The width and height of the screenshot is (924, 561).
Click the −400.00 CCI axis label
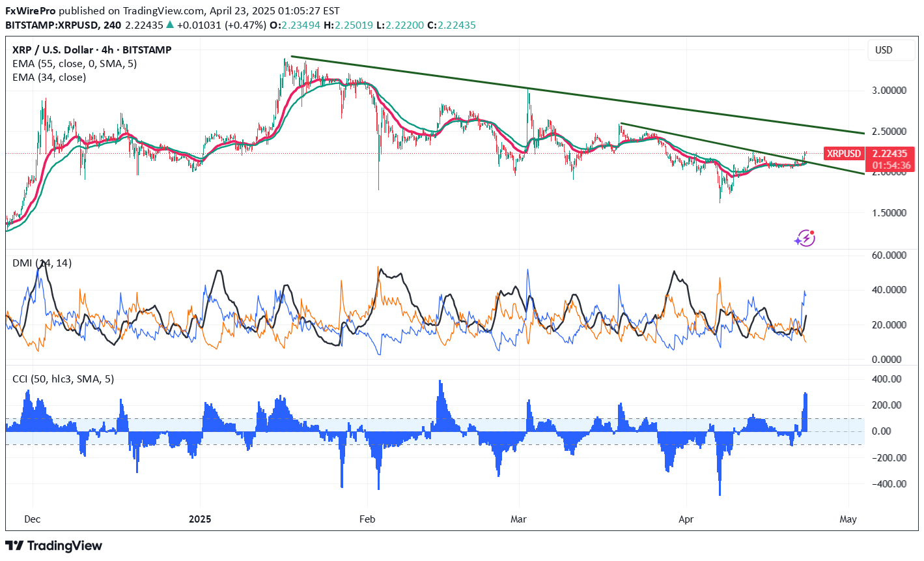pyautogui.click(x=889, y=483)
